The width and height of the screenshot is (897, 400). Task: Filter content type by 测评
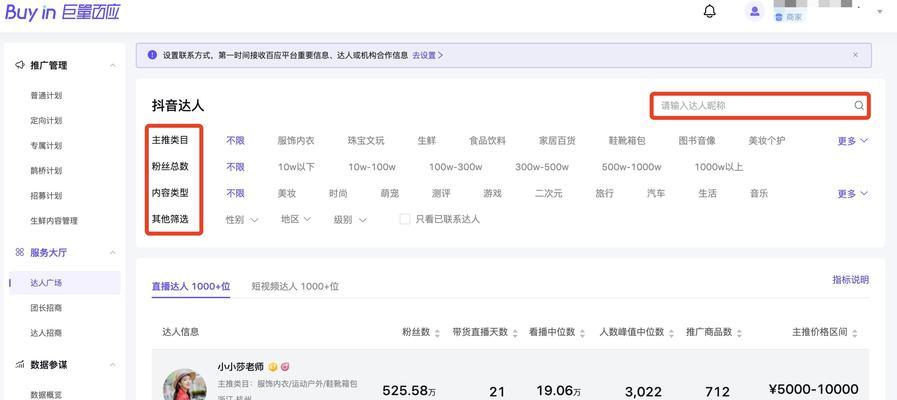click(441, 193)
